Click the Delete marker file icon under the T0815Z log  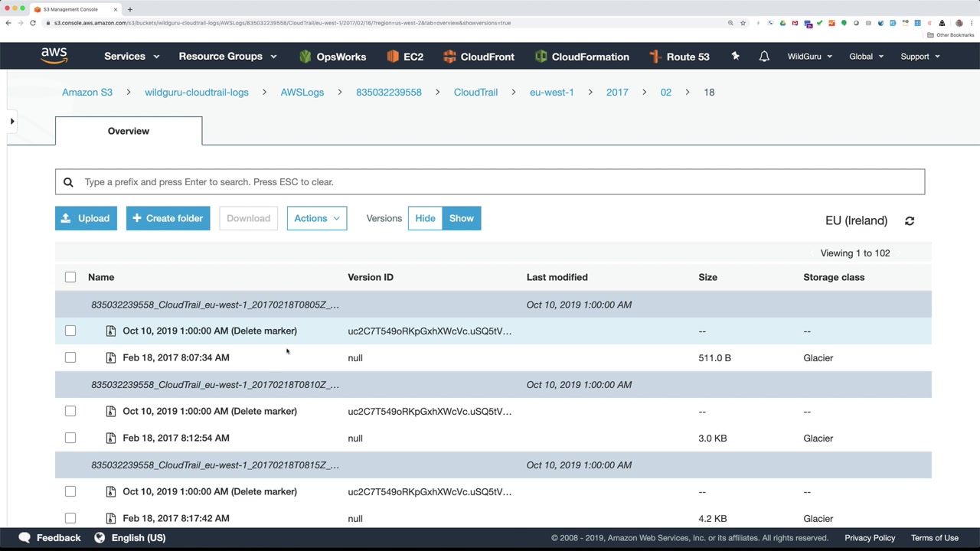click(111, 491)
